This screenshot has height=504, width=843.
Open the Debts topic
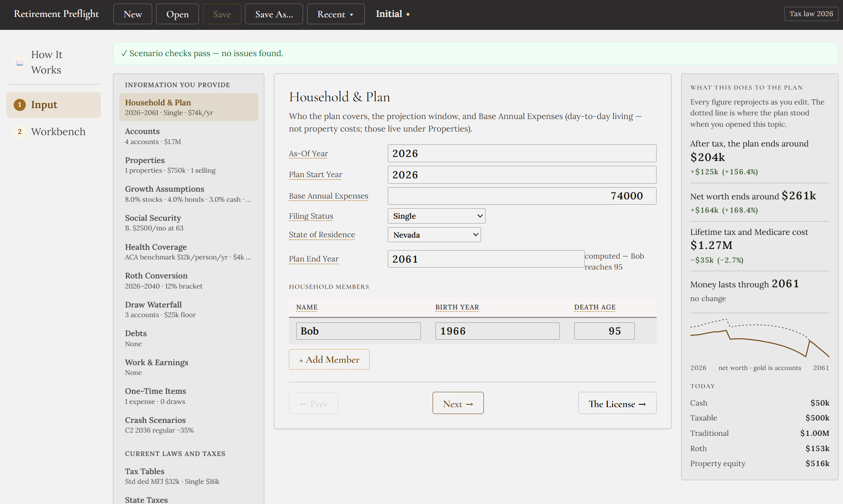[x=188, y=339]
